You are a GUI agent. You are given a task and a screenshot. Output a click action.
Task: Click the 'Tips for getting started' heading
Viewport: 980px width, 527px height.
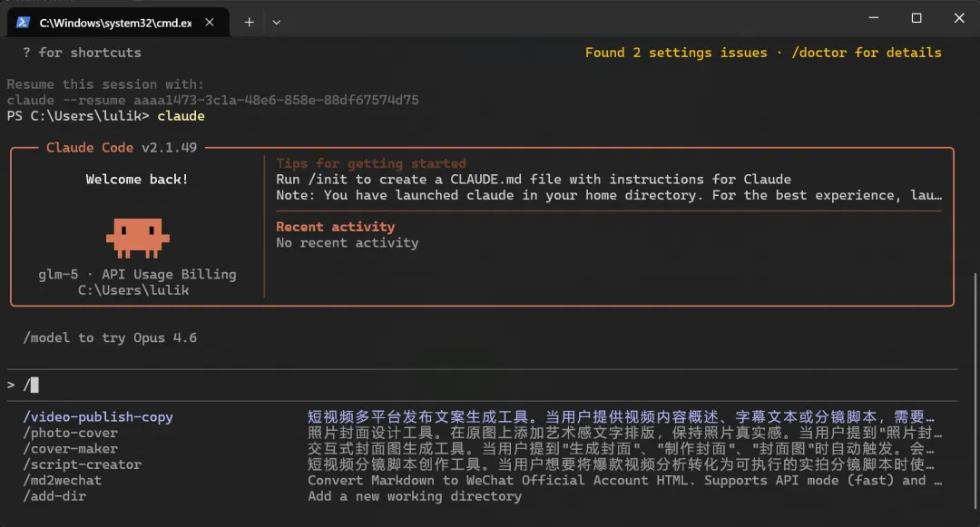371,163
